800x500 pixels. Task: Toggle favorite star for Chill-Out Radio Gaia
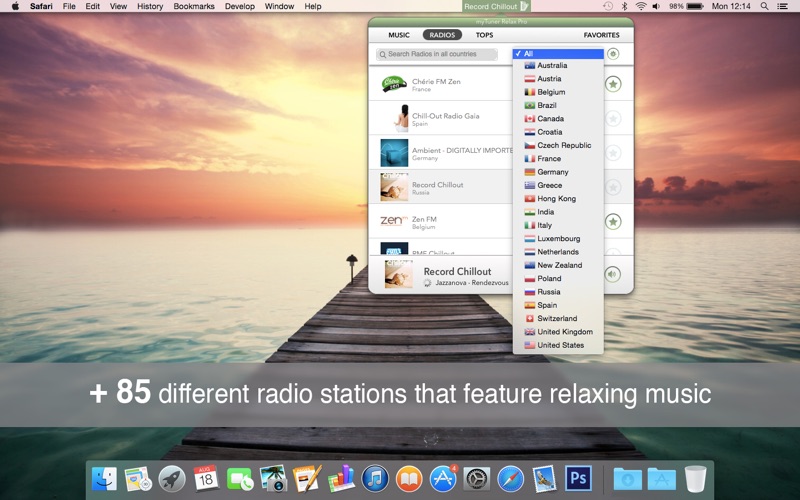click(613, 118)
